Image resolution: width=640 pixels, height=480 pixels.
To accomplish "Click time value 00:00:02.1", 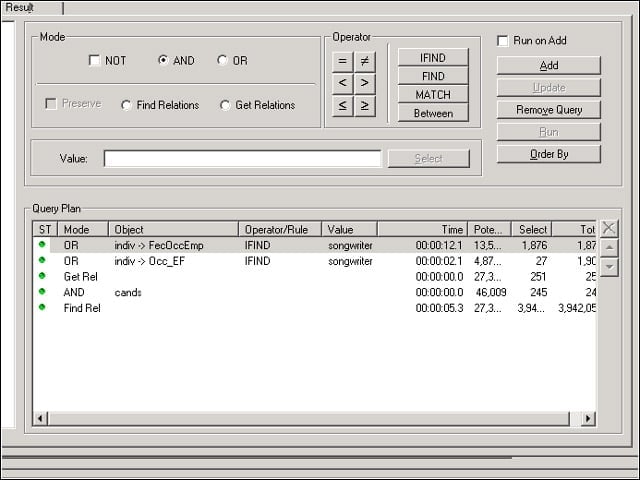I will click(x=439, y=261).
